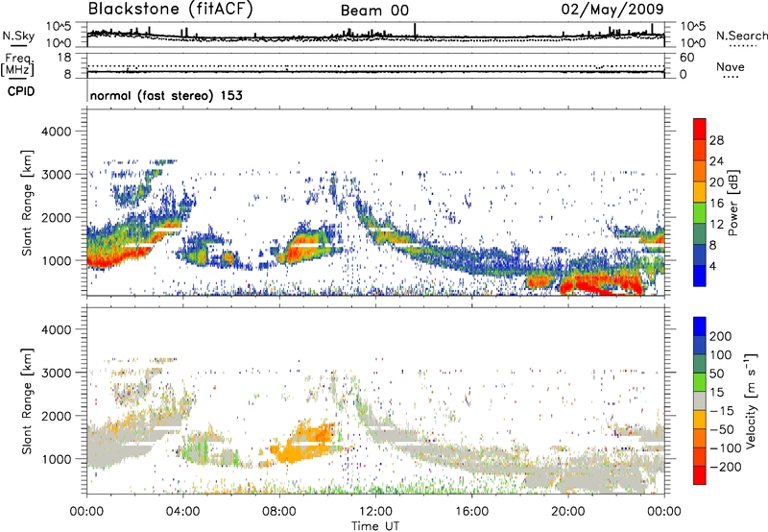Click the 'N.Sky' legend label
768x532 pixels.
[x=18, y=36]
